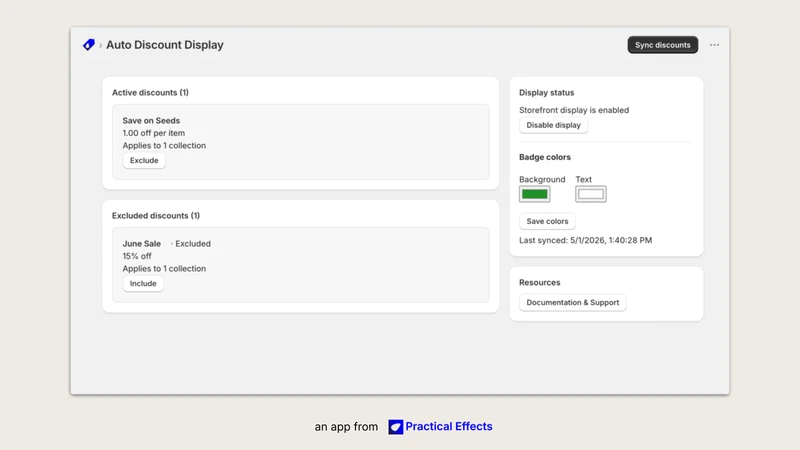The height and width of the screenshot is (450, 800).
Task: Click the Save colors button
Action: (x=547, y=221)
